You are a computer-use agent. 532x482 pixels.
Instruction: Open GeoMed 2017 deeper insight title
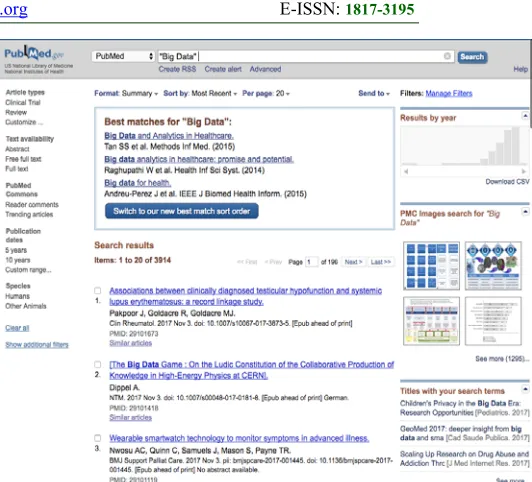click(464, 433)
